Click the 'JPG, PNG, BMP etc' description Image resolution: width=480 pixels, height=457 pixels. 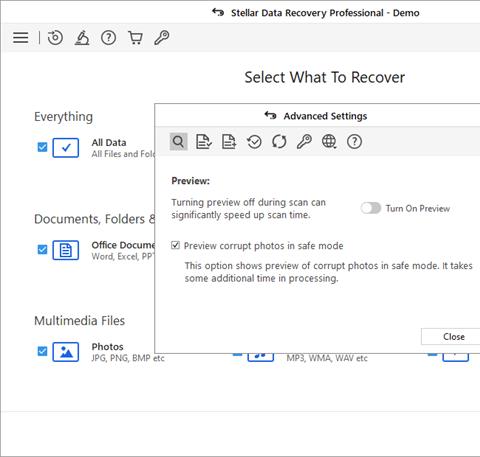click(x=128, y=358)
